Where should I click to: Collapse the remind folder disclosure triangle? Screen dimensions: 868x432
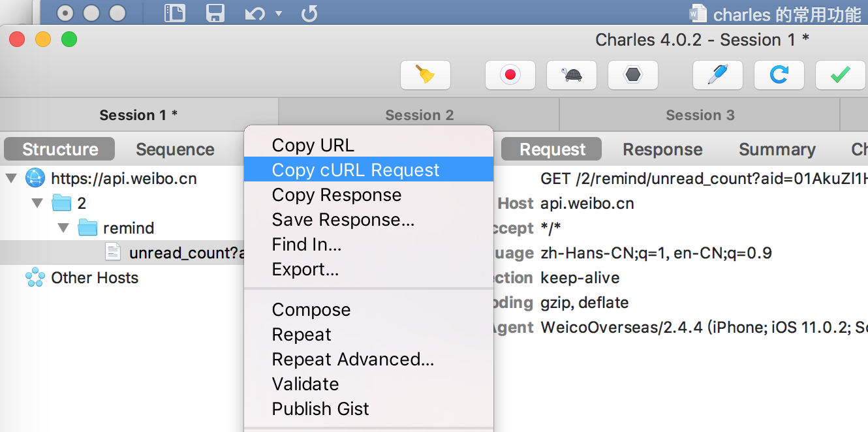click(63, 228)
